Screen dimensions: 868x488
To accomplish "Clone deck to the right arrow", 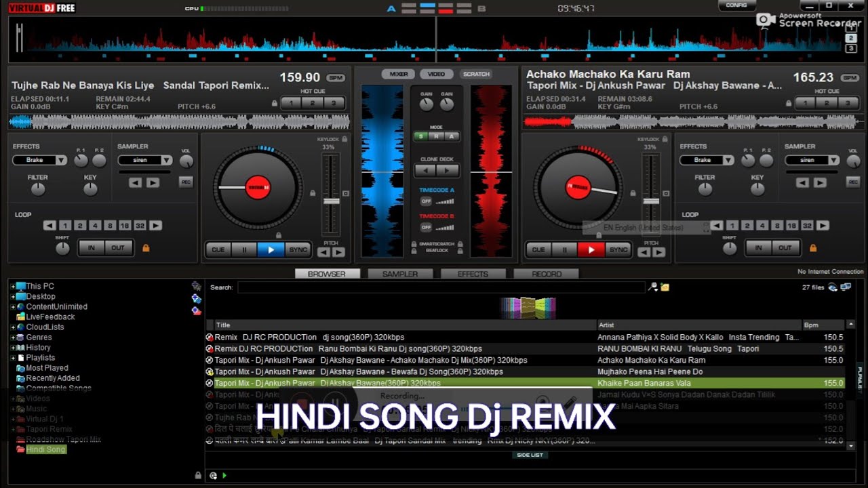I will click(448, 171).
